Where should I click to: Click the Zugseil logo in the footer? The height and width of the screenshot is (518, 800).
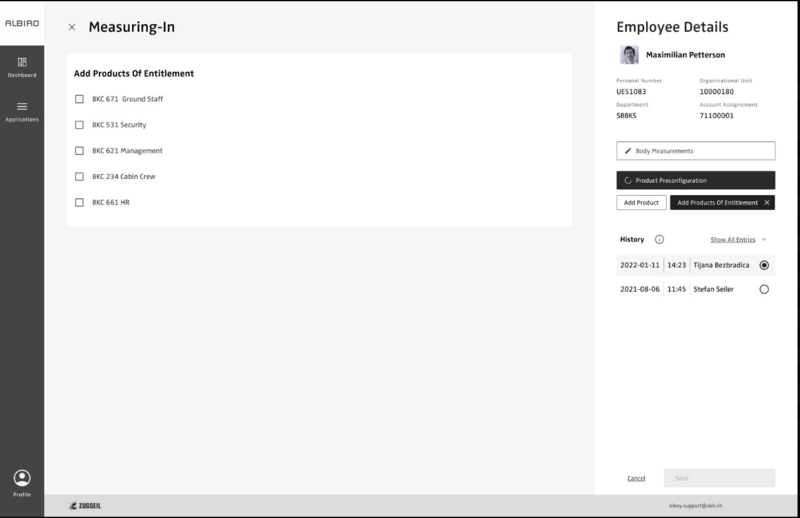tap(84, 505)
